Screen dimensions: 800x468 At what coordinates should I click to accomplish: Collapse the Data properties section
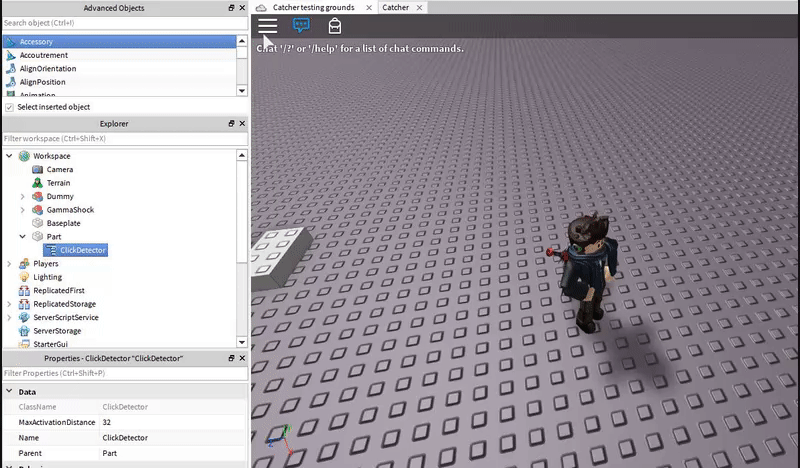point(9,391)
